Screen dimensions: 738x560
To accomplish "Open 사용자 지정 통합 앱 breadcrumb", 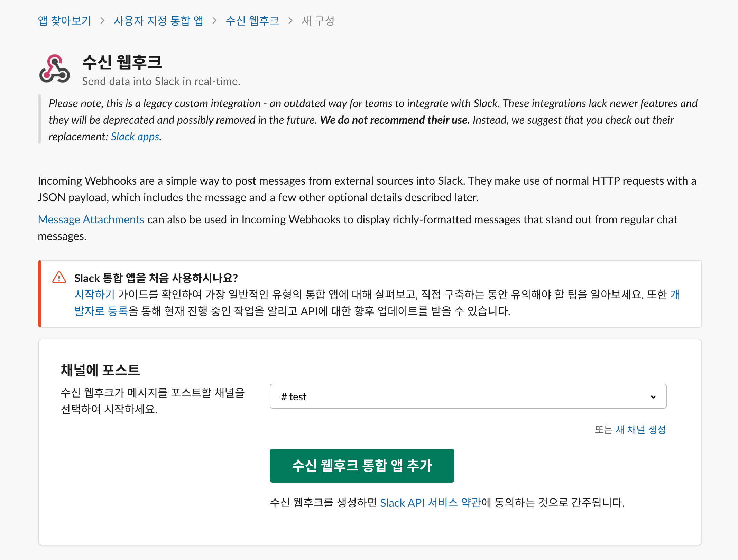I will tap(158, 21).
